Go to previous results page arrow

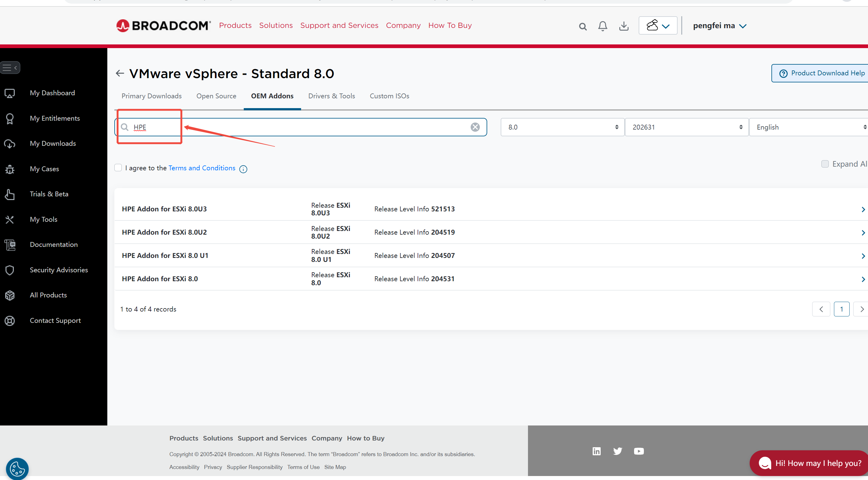(x=821, y=309)
